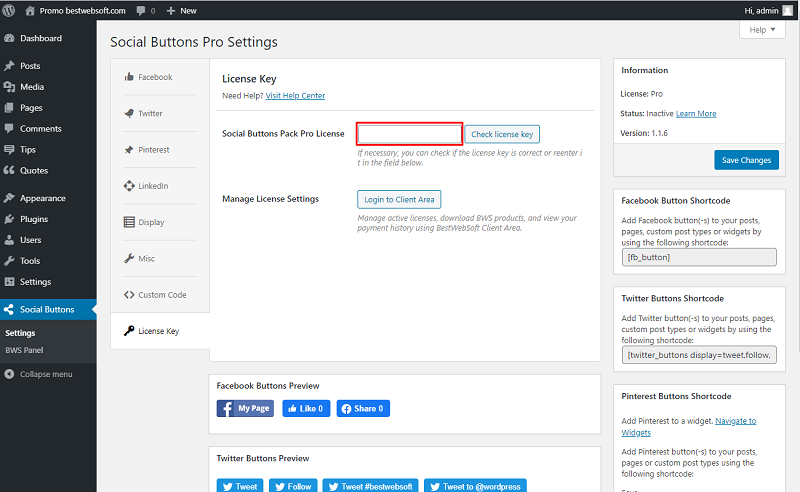
Task: Click the License Key key icon
Action: pos(129,331)
